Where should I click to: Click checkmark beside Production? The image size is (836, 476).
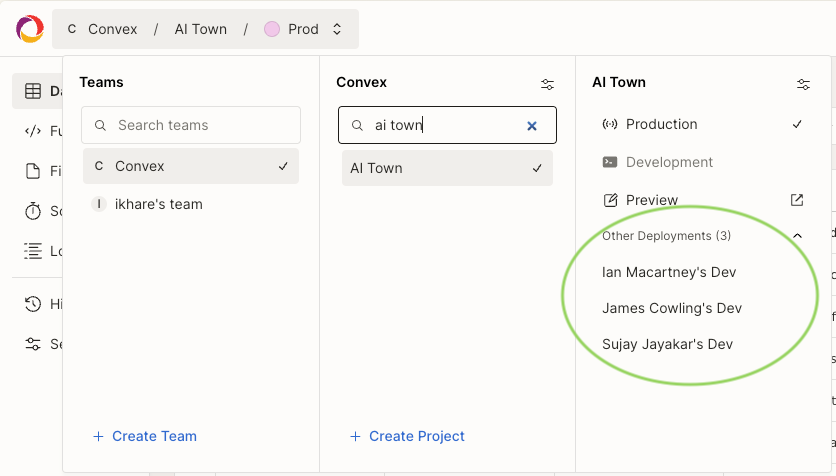tap(797, 124)
